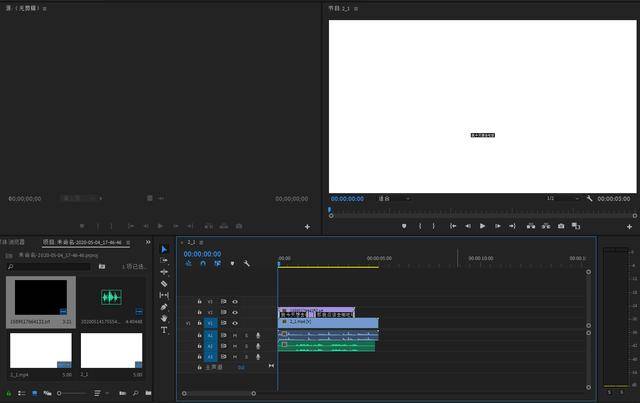Viewport: 640px width, 403px height.
Task: Switch project panel to icon view
Action: pos(35,393)
